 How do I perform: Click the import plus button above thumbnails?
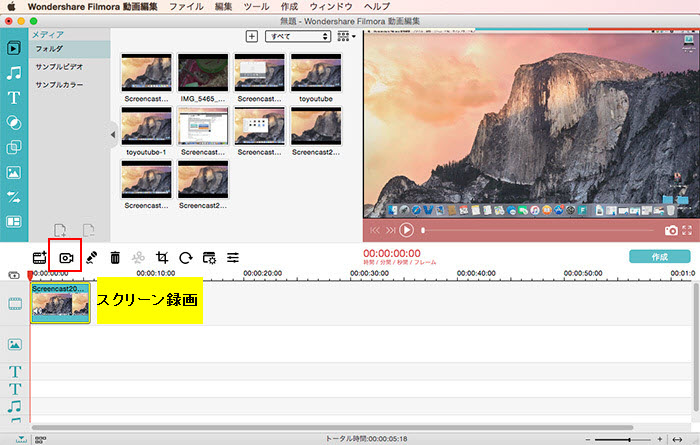point(252,37)
